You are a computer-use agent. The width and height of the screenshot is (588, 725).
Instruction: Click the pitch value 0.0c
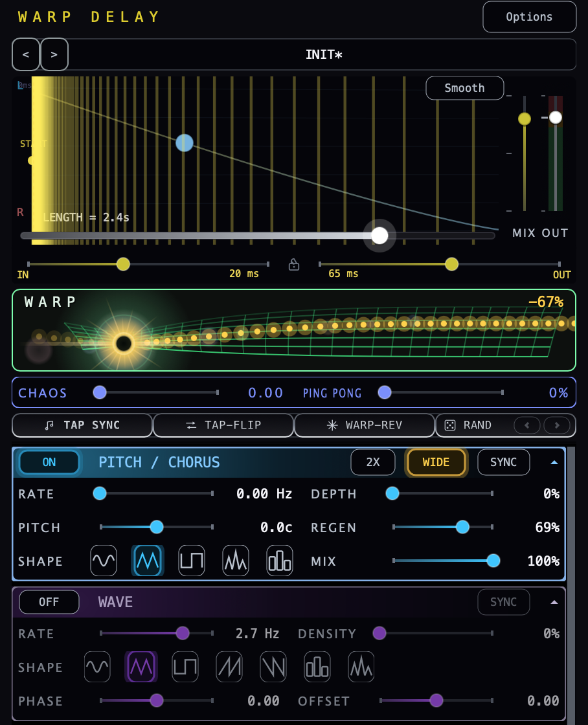coord(276,528)
